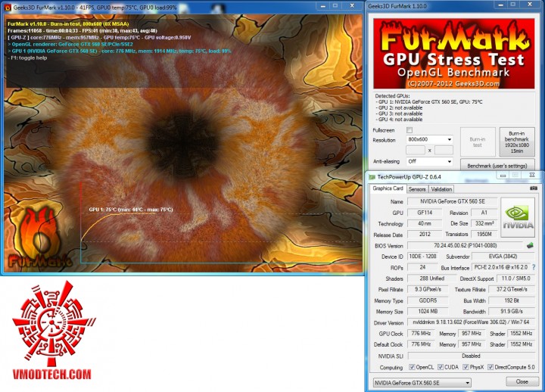
Task: Open the GPU selector dropdown at GPU-Z bottom
Action: [422, 383]
